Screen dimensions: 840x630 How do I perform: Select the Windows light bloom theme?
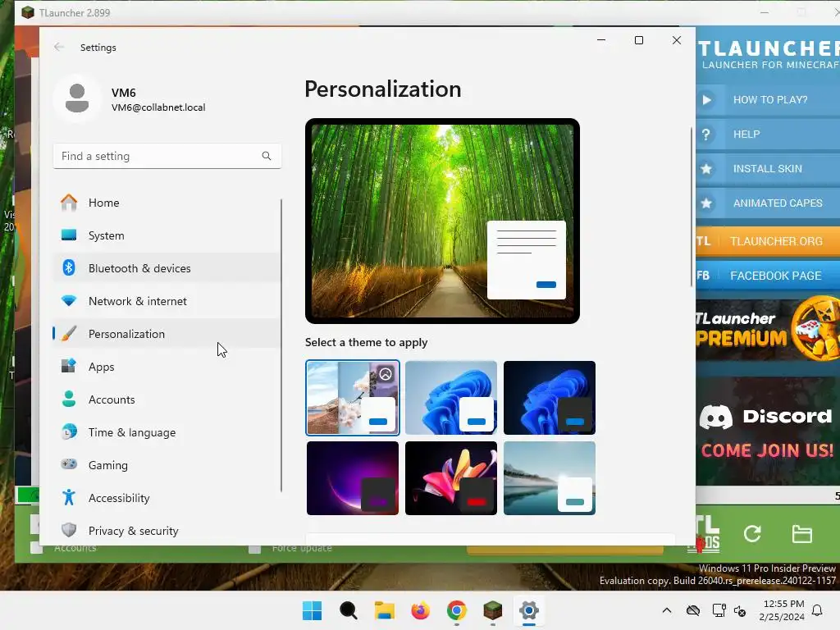click(x=451, y=398)
